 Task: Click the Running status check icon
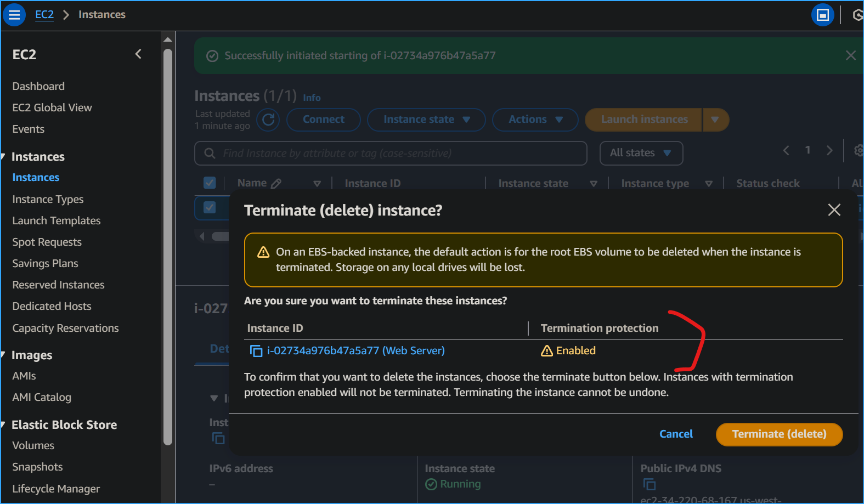(x=431, y=484)
